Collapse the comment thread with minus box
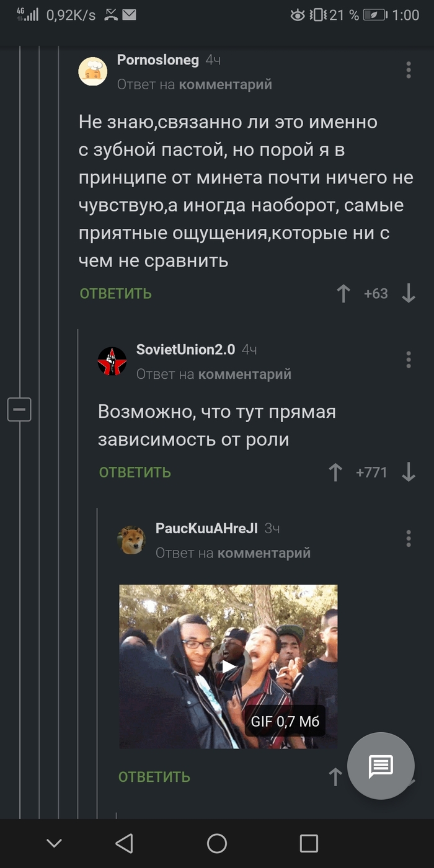The image size is (434, 868). pos(19,409)
